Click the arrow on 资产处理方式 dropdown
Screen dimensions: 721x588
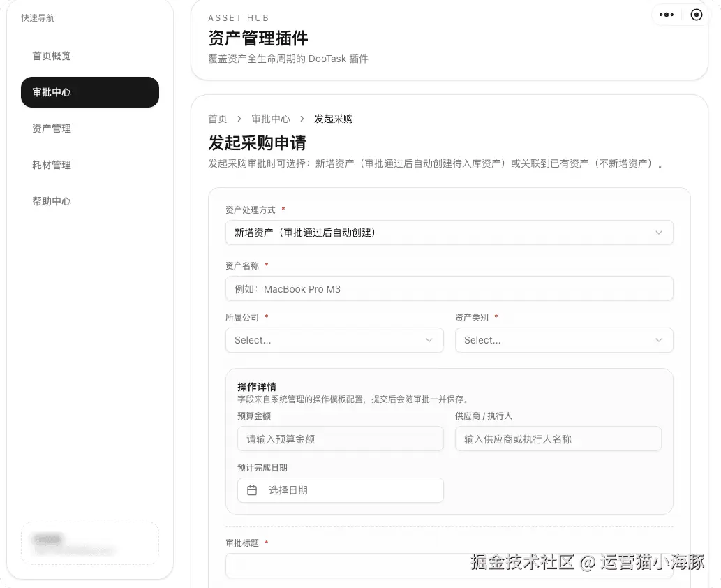658,233
